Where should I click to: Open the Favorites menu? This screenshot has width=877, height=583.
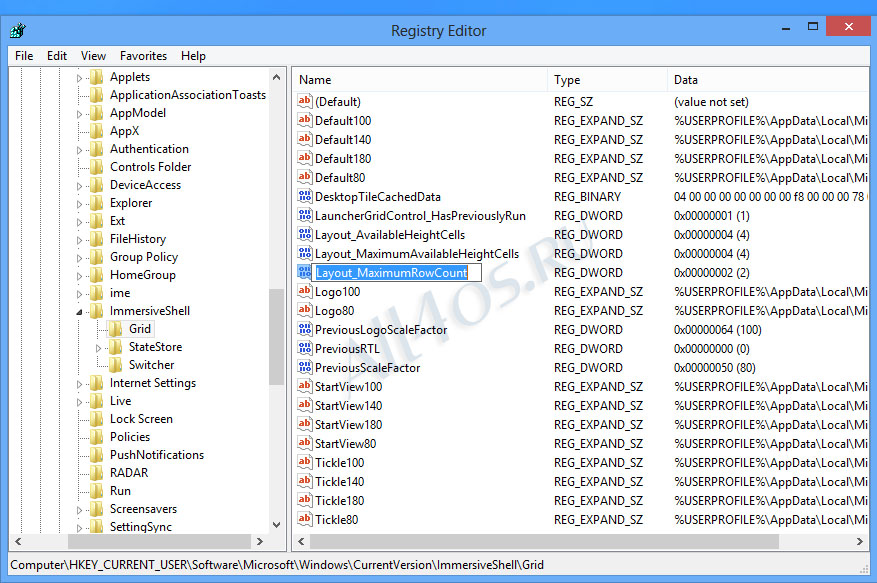(x=143, y=56)
